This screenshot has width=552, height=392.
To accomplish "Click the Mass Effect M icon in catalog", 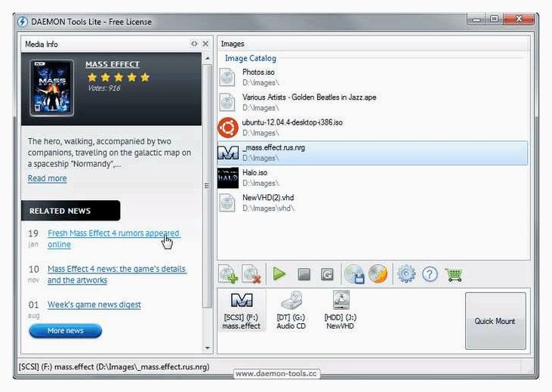I will 228,153.
